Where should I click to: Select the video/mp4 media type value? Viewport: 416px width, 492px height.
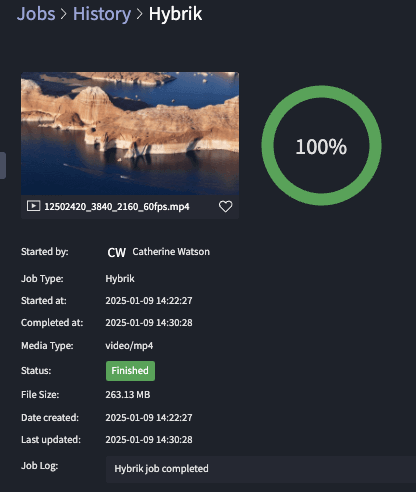(129, 346)
